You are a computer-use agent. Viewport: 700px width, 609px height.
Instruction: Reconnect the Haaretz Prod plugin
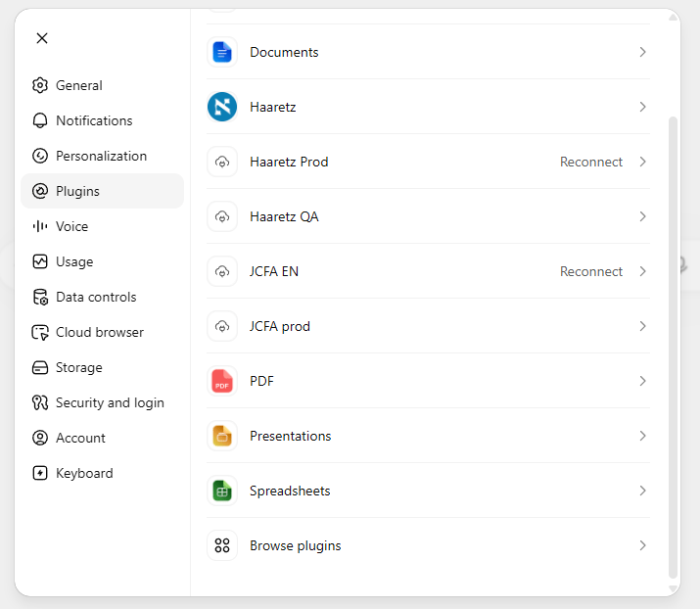(x=591, y=162)
